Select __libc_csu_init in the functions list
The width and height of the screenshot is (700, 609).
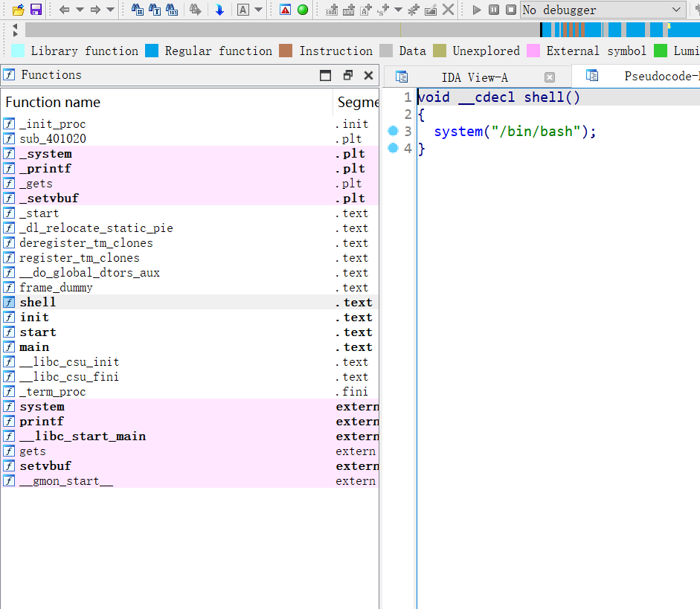tap(190, 362)
